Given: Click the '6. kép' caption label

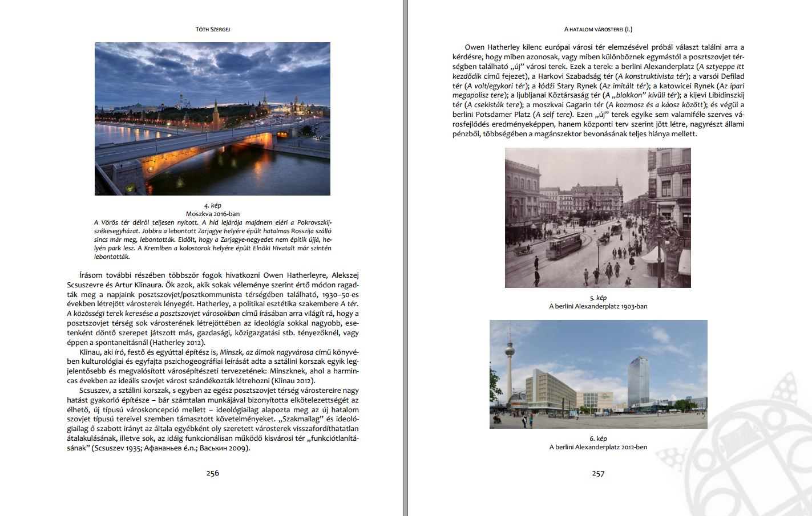Looking at the screenshot, I should 598,438.
